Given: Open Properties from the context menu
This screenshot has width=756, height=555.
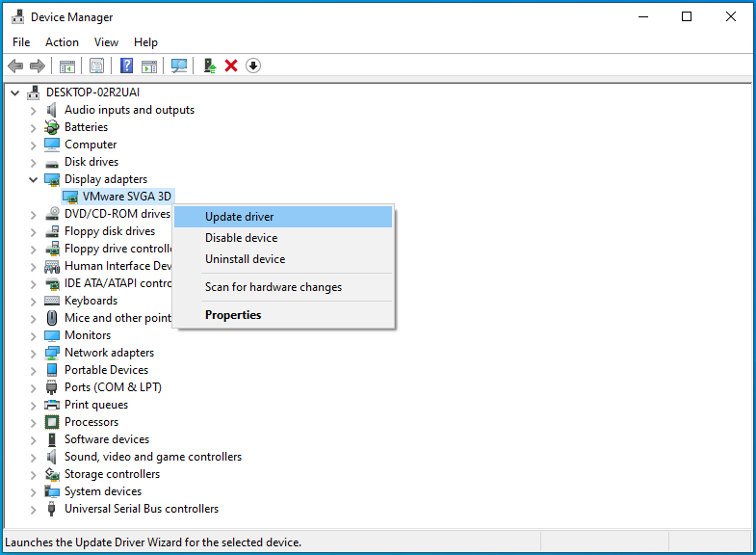Looking at the screenshot, I should (x=233, y=315).
